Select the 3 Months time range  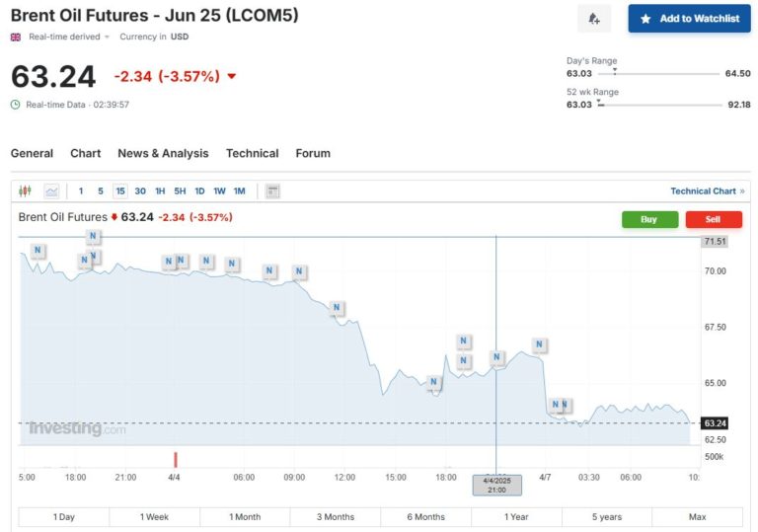point(336,517)
